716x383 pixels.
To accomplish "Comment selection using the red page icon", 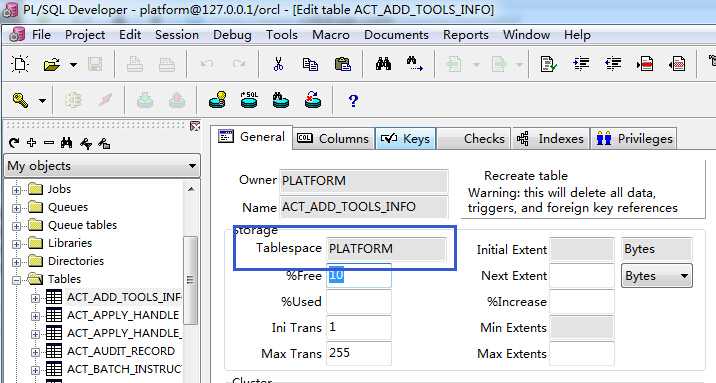I will 645,64.
